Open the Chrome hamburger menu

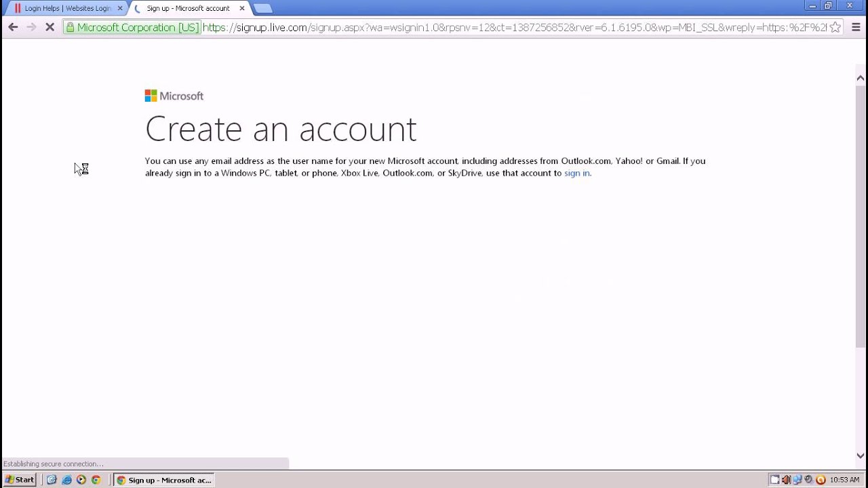(x=856, y=27)
